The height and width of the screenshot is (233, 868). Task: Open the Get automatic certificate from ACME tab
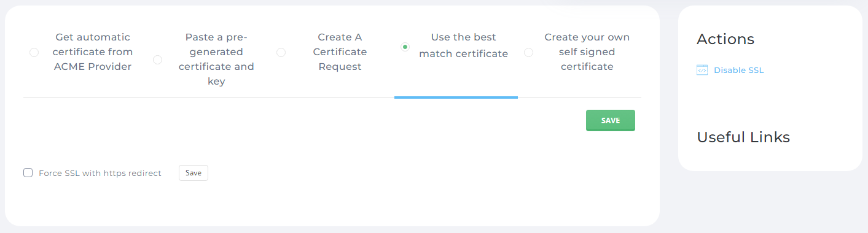pos(93,52)
